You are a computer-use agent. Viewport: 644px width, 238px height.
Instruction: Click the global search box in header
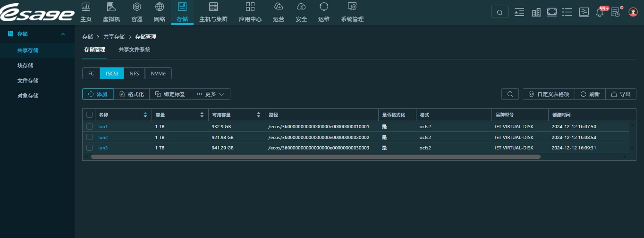500,12
